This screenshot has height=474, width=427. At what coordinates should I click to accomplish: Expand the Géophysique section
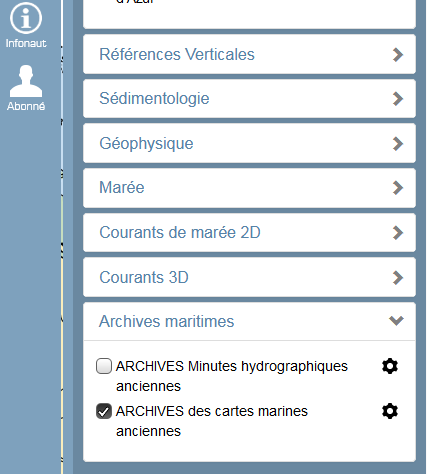point(249,143)
